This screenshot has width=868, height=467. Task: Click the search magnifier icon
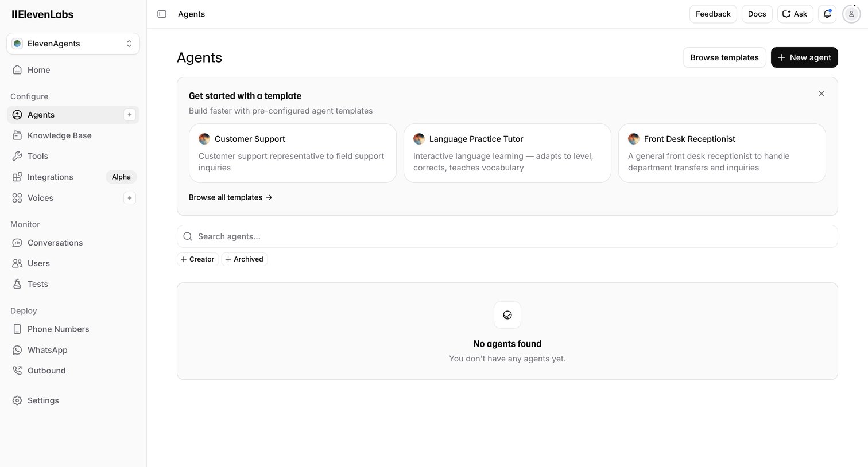coord(188,236)
